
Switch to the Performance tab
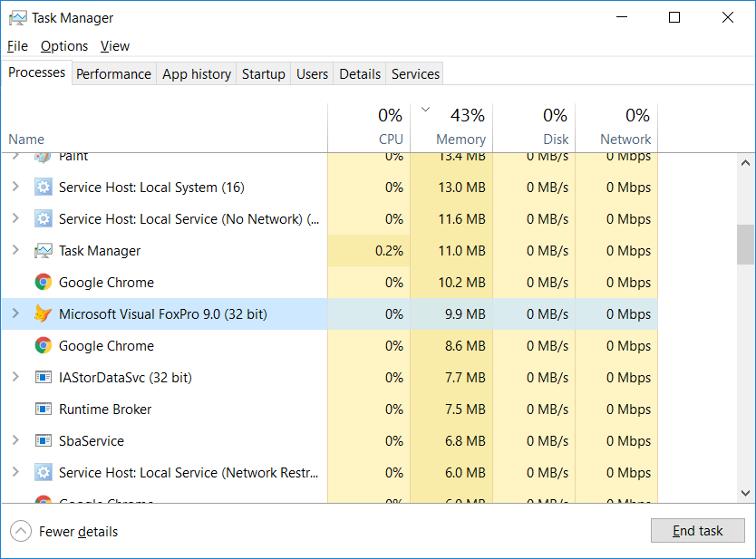[113, 74]
